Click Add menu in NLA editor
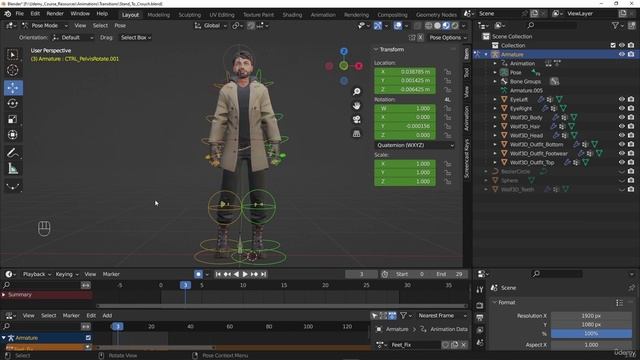640x360 pixels. 107,316
